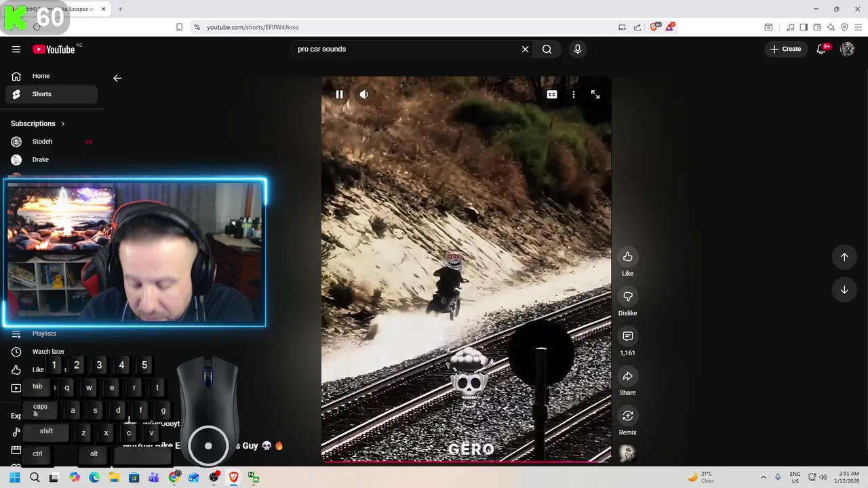Screen dimensions: 868x488
Task: Open the browser tab search icon
Action: [x=768, y=27]
